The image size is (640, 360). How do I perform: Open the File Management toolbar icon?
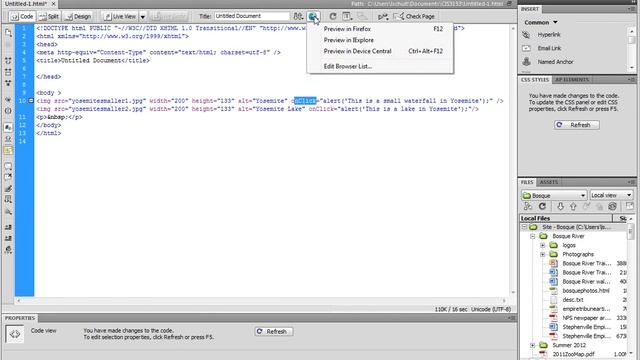(x=298, y=16)
